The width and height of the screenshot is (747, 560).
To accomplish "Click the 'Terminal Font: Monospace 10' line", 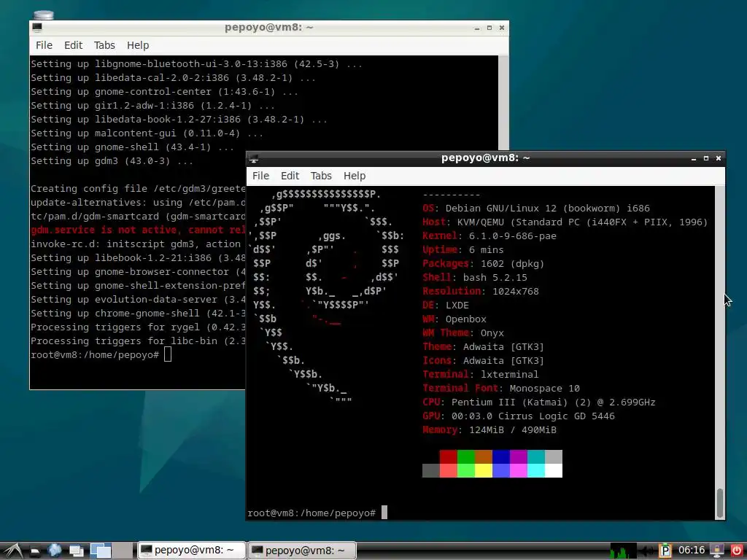I will point(501,388).
